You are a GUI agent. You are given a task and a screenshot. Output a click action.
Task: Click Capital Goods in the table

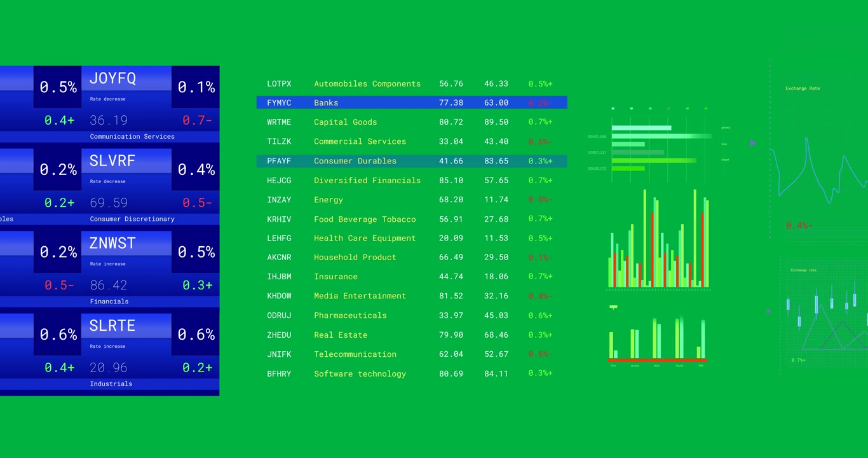346,122
